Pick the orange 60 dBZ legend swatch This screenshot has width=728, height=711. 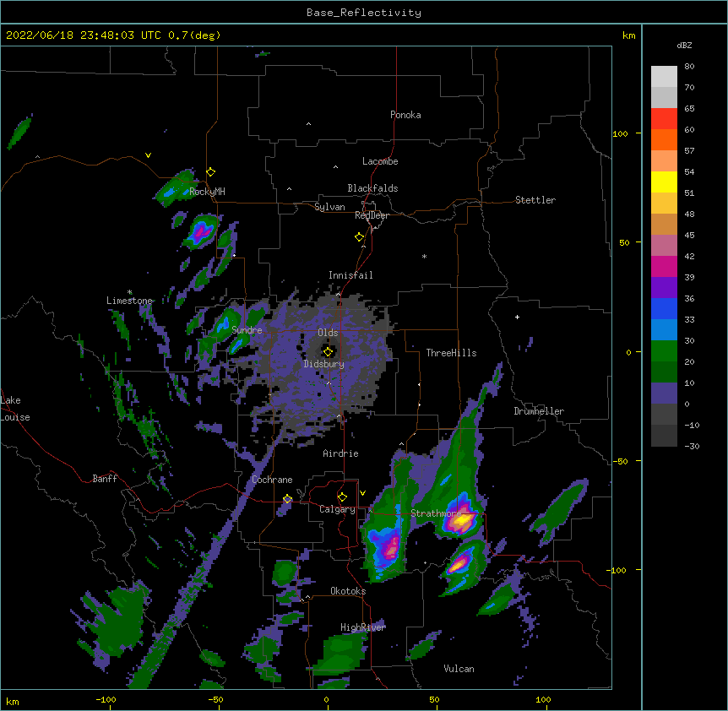coord(664,139)
